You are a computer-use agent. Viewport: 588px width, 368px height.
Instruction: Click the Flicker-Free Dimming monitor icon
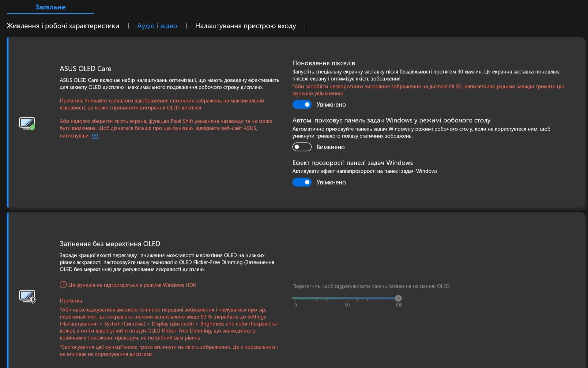click(x=27, y=296)
